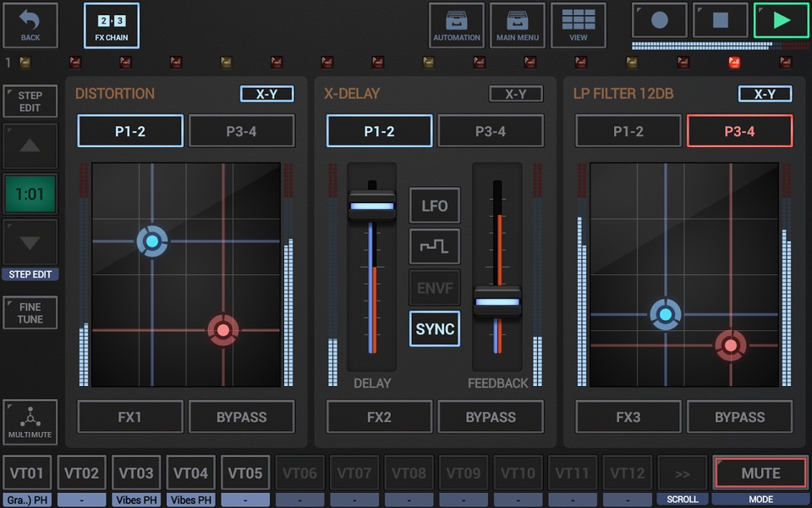Enable Fine Tune mode
This screenshot has width=812, height=508.
[x=30, y=312]
